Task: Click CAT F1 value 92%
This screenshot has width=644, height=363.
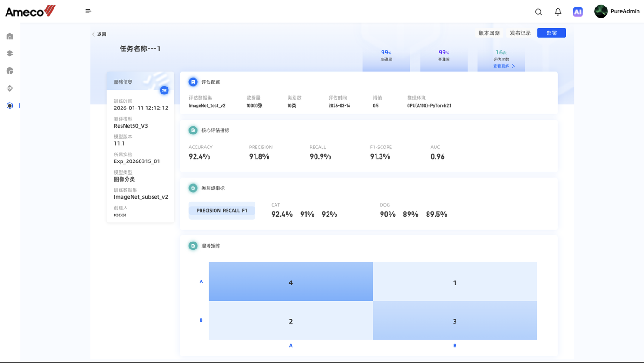Action: click(x=329, y=214)
